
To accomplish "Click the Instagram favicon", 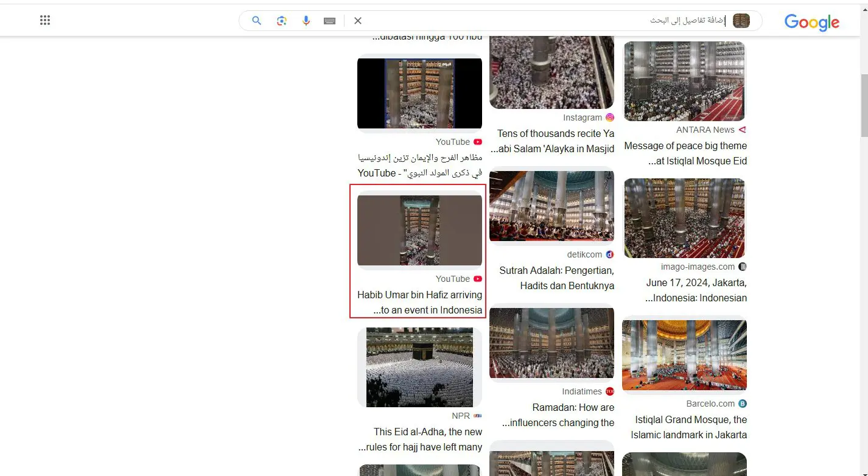I will 610,117.
